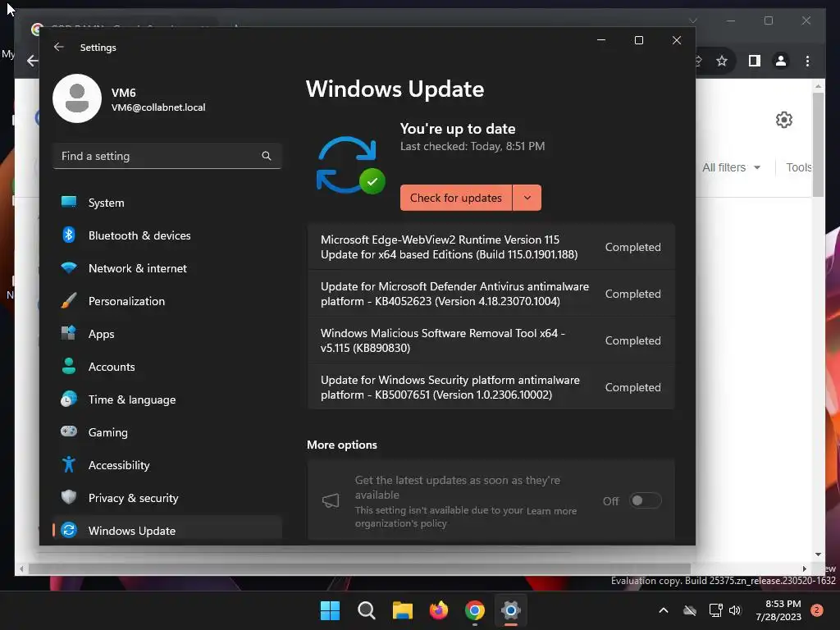
Task: Click the Learn more link
Action: (x=551, y=511)
